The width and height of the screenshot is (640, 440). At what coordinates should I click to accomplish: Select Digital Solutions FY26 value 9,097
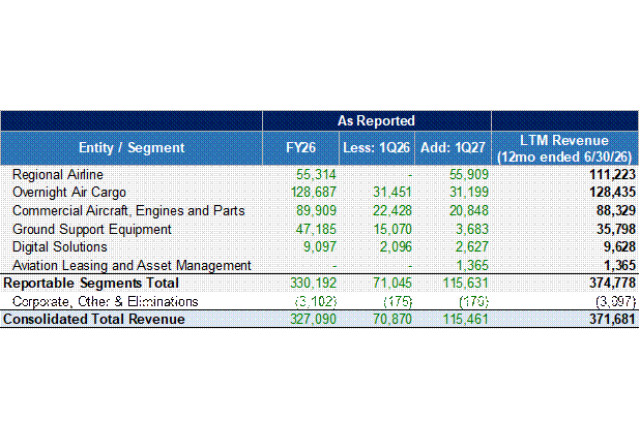pyautogui.click(x=319, y=247)
